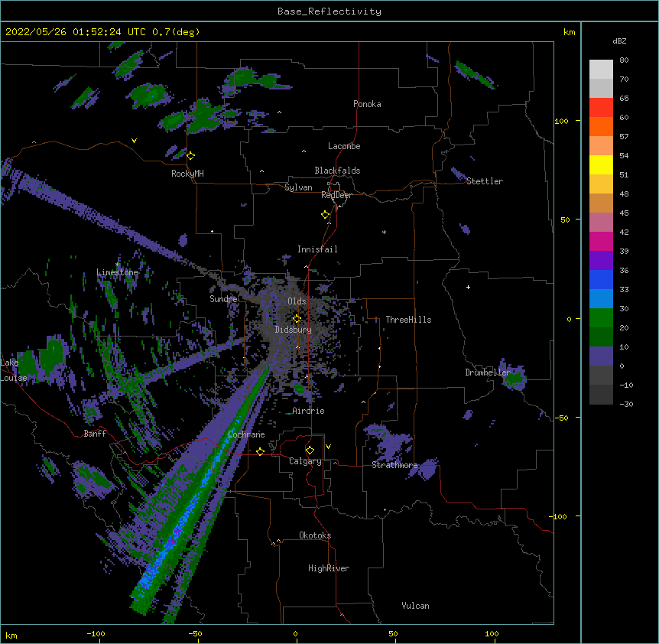Image resolution: width=659 pixels, height=644 pixels.
Task: Click the yellow diamond marker near RockyMH
Action: (191, 156)
